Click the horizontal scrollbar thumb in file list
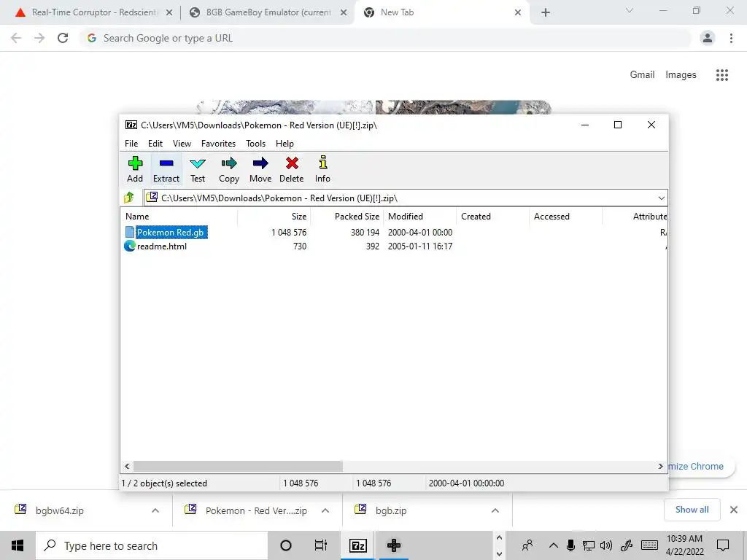 click(238, 466)
